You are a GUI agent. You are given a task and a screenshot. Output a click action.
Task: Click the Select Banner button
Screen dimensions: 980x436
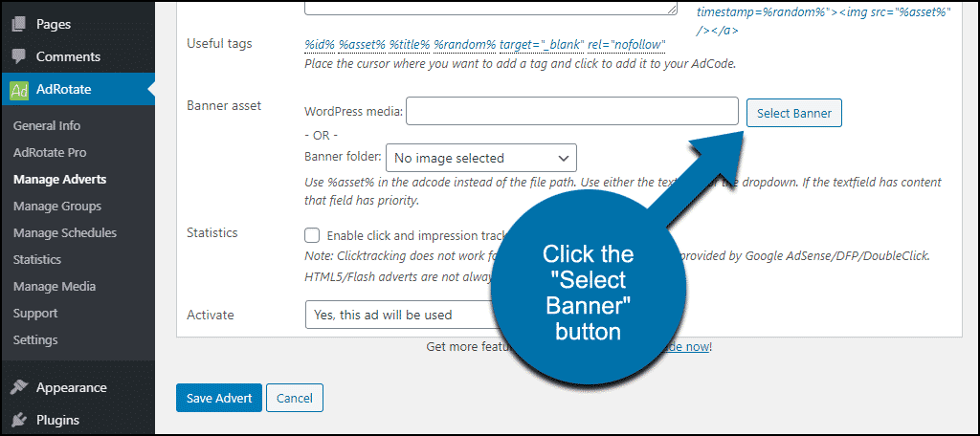click(x=793, y=113)
